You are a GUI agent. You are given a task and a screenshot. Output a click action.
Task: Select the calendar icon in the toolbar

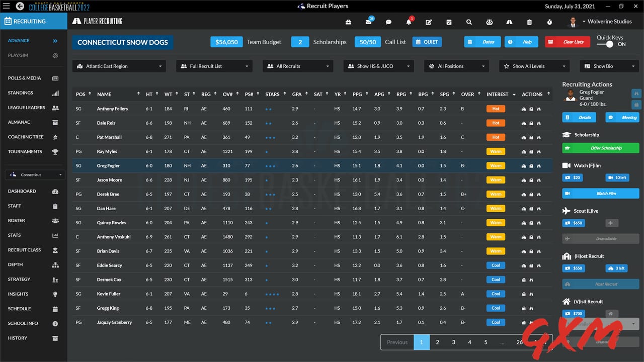coord(448,22)
